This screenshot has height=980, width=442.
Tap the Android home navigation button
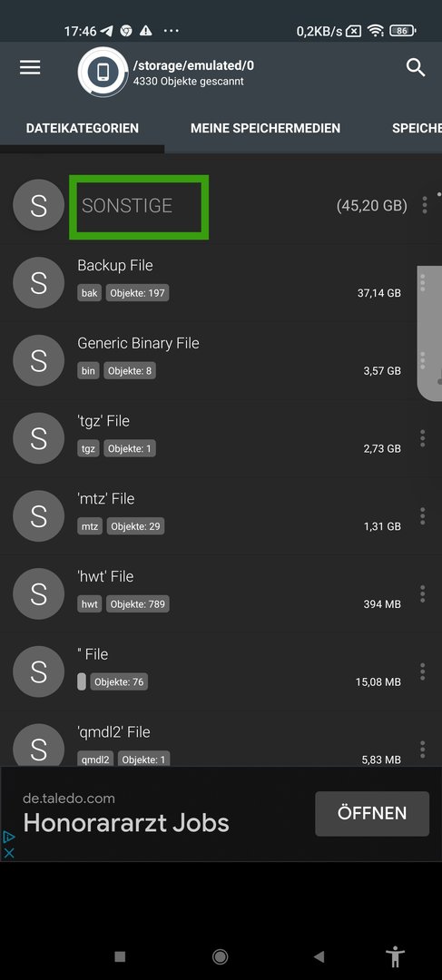[220, 956]
